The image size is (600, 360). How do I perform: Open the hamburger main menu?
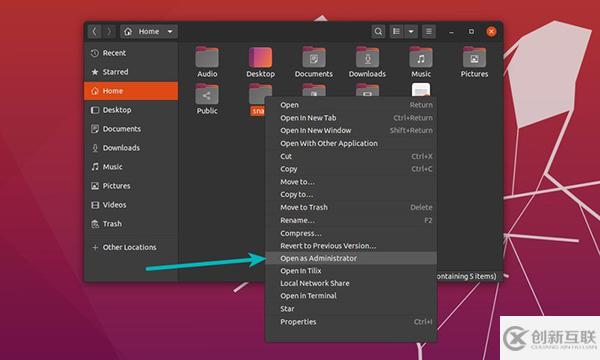[429, 31]
